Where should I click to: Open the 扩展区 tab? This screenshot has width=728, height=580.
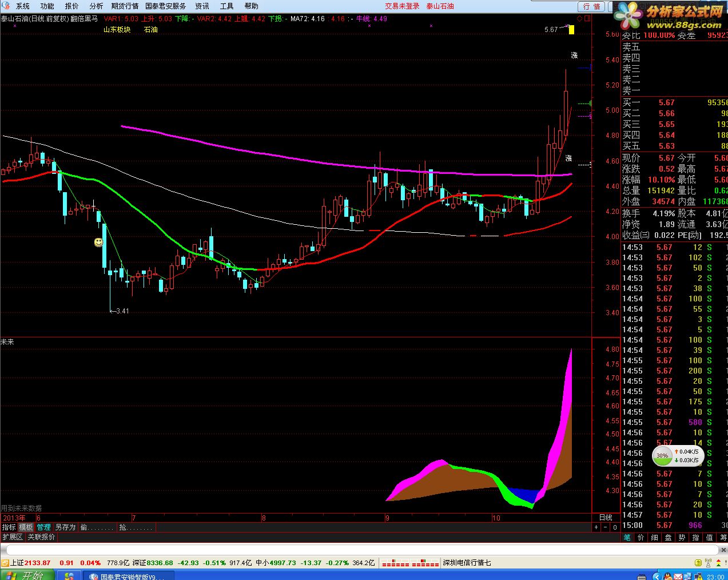coord(12,537)
